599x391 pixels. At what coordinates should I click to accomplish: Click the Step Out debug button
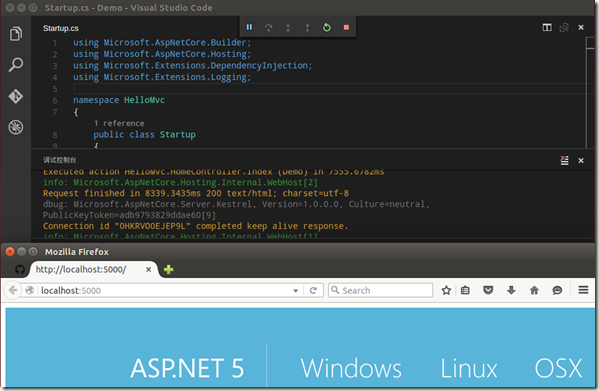tap(307, 27)
